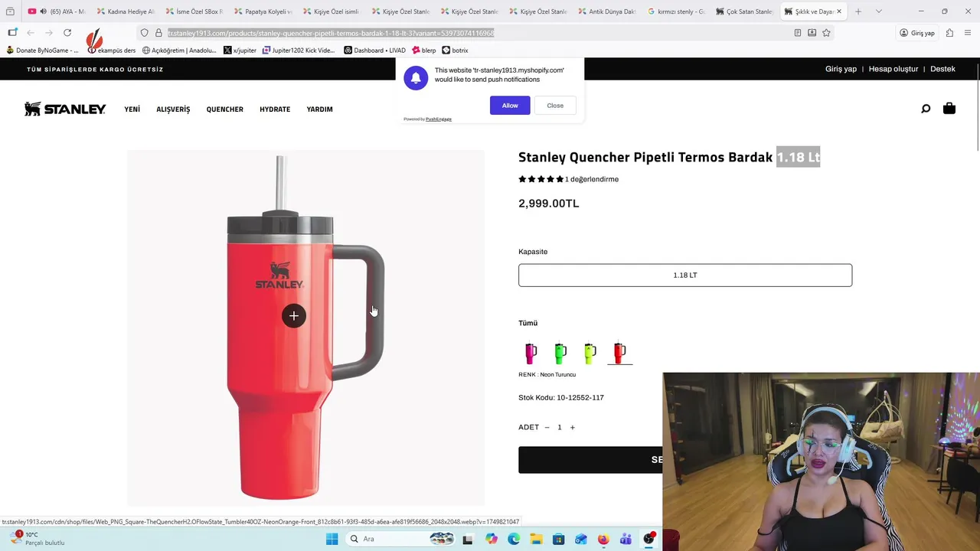Open Copilot icon on taskbar
Viewport: 980px width, 551px height.
491,539
